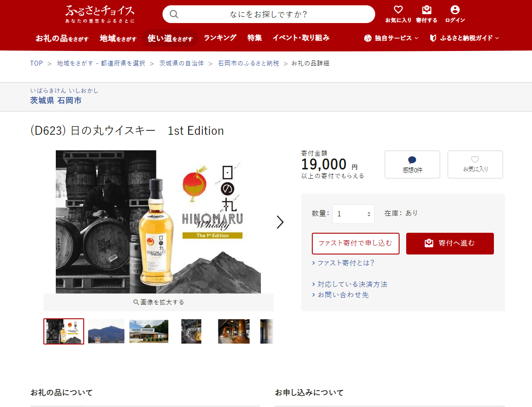Open 茨城県の自治体 breadcrumb
The width and height of the screenshot is (532, 407).
182,63
